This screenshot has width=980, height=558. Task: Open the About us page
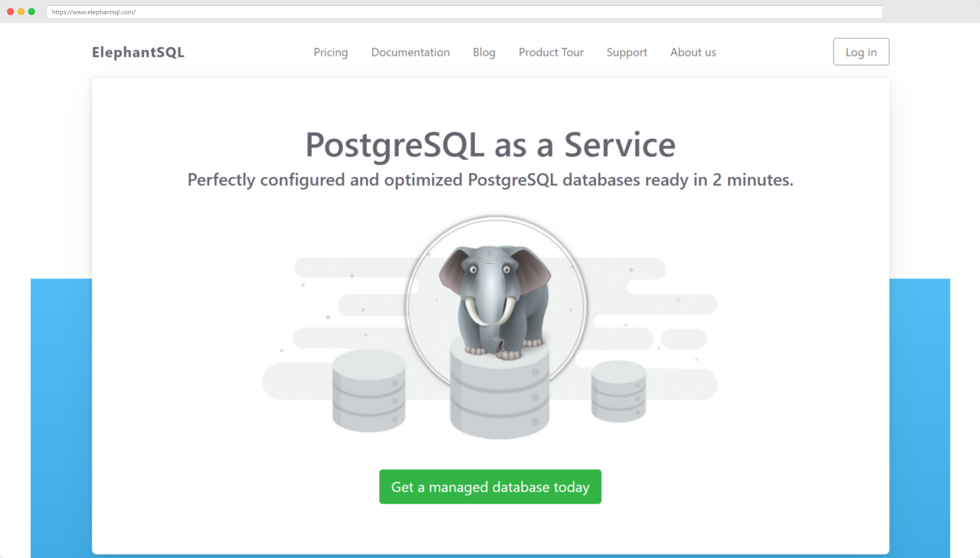point(693,52)
